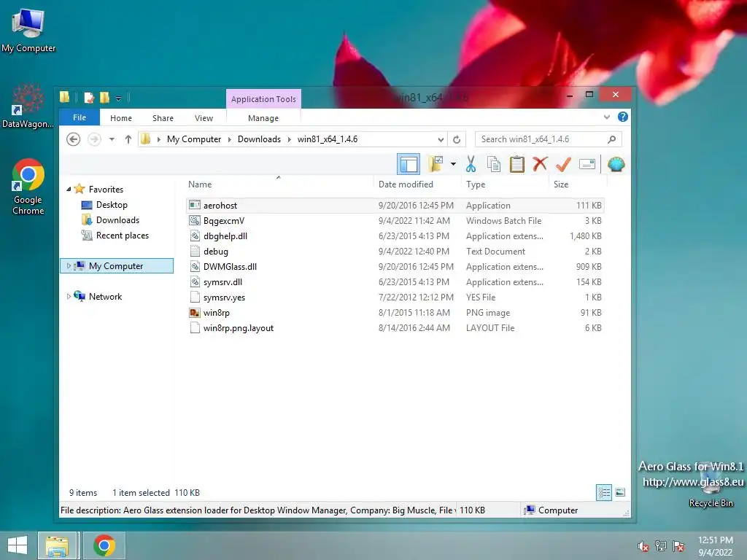
Task: Expand the My Computer tree node
Action: pos(69,265)
